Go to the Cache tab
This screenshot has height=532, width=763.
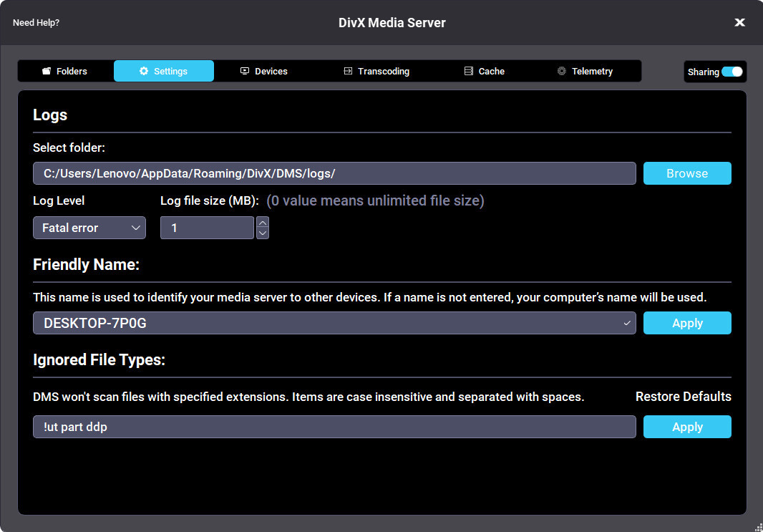point(484,71)
